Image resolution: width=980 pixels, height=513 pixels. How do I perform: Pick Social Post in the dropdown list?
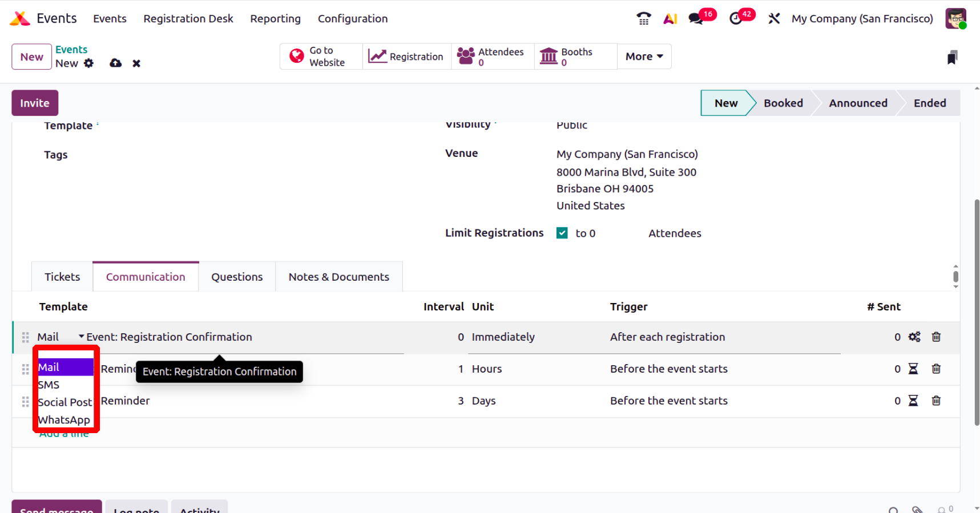point(64,402)
